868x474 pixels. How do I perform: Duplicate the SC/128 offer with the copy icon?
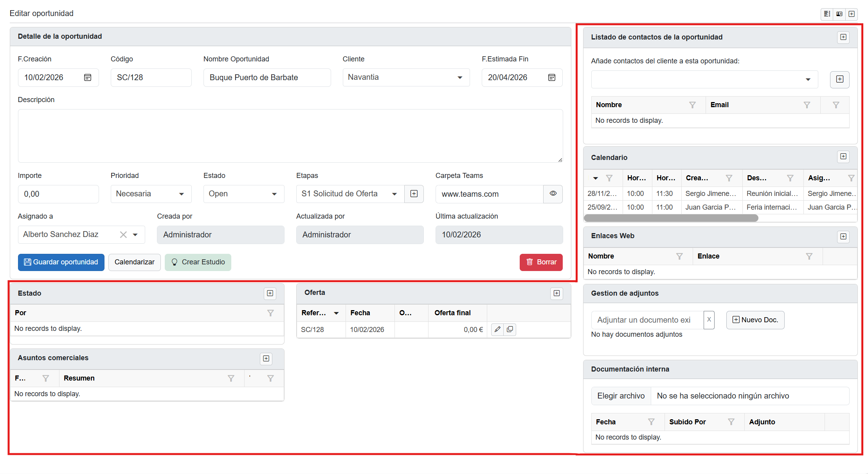click(510, 329)
